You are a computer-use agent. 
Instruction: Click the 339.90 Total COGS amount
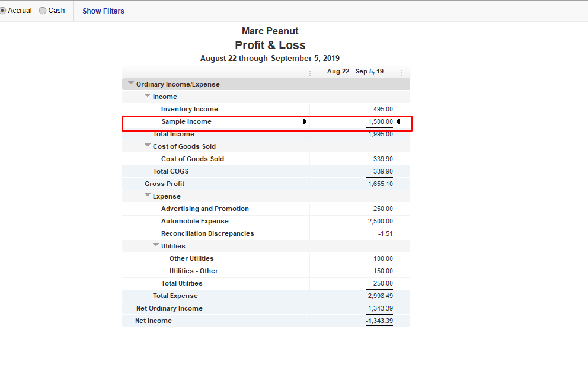(383, 171)
